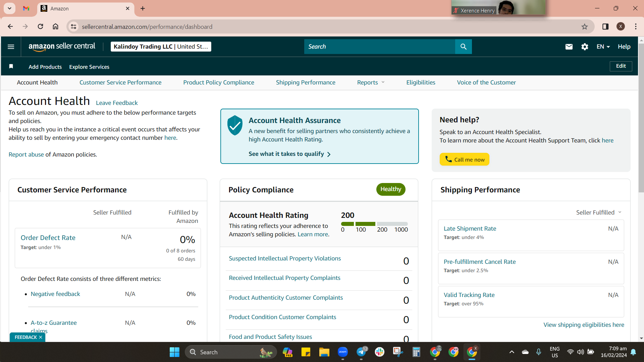Screen dimensions: 644x362
Task: Show hidden system tray icons
Action: [x=512, y=352]
